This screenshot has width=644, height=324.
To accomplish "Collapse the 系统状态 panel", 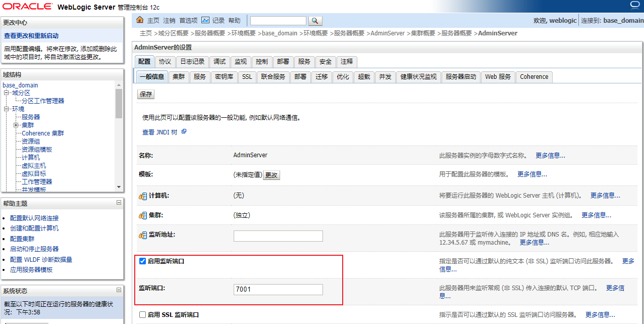I will [119, 290].
